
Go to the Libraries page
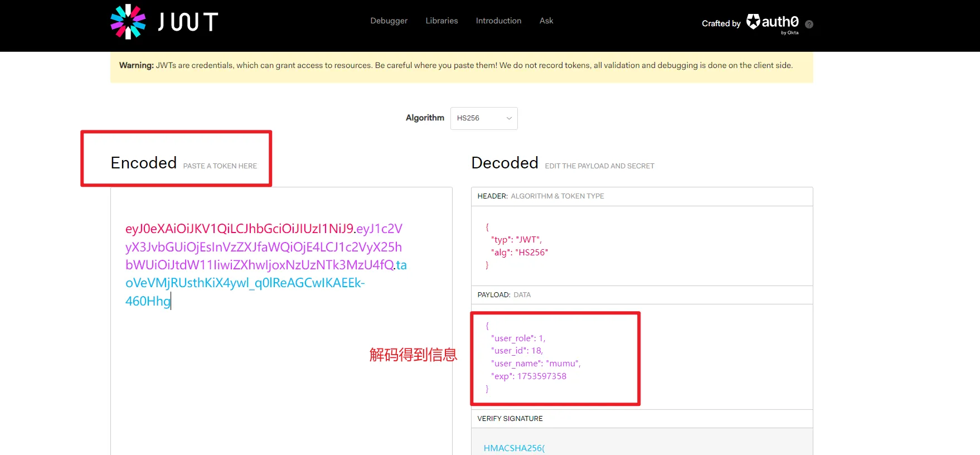pyautogui.click(x=442, y=21)
